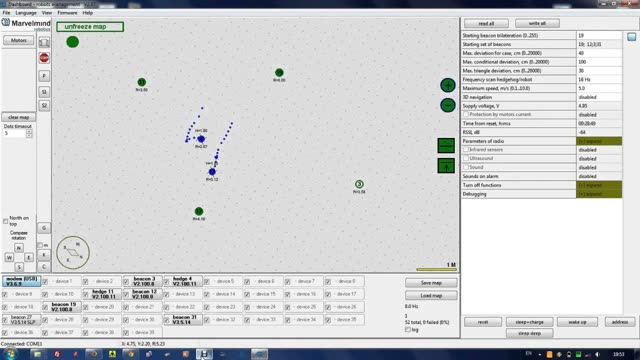Select stationary beacon 3 circle on map
The height and width of the screenshot is (360, 640).
(x=359, y=184)
